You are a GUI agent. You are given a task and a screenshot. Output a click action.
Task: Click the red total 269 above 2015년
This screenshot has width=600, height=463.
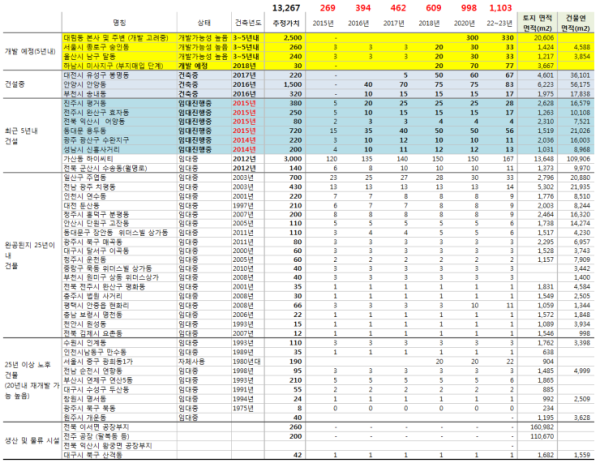pos(328,8)
